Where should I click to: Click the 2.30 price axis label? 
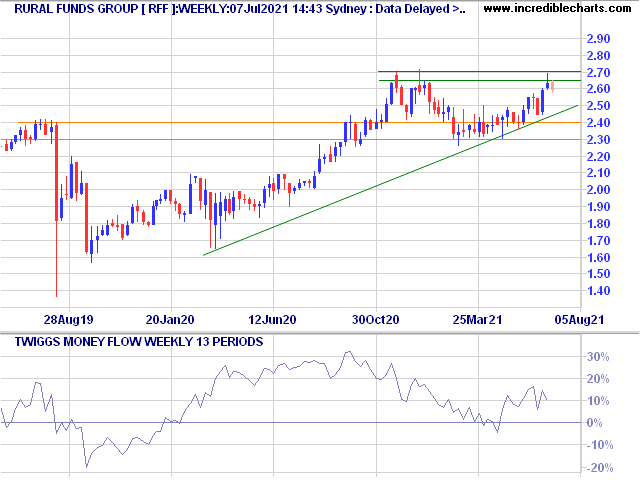(598, 140)
